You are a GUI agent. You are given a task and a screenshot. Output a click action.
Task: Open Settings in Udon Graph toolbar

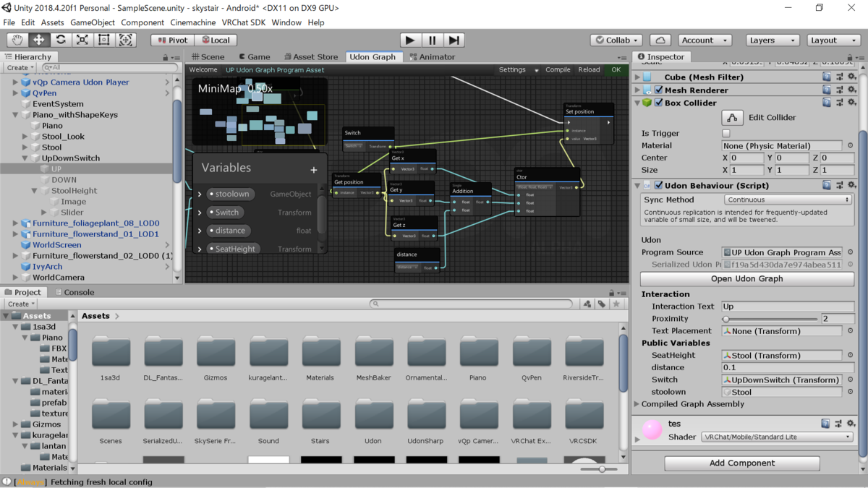[x=512, y=70]
